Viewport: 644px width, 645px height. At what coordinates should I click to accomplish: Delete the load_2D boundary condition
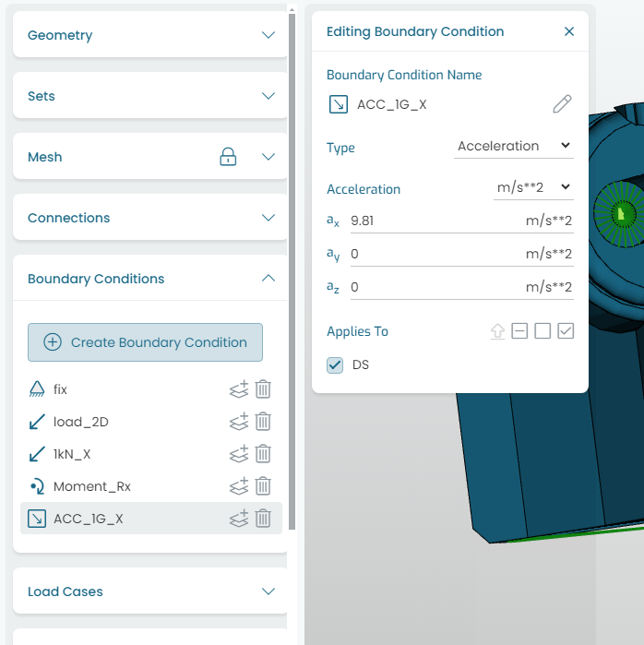[x=263, y=422]
